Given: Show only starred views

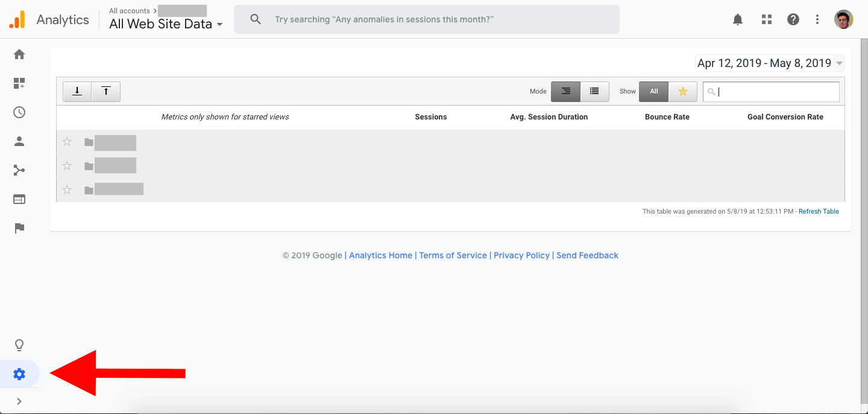Looking at the screenshot, I should [x=683, y=91].
